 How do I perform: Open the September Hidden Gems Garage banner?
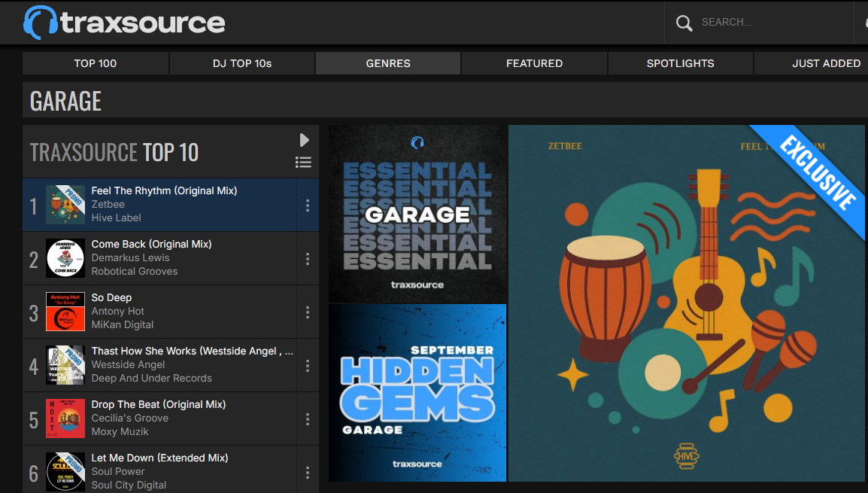point(417,391)
